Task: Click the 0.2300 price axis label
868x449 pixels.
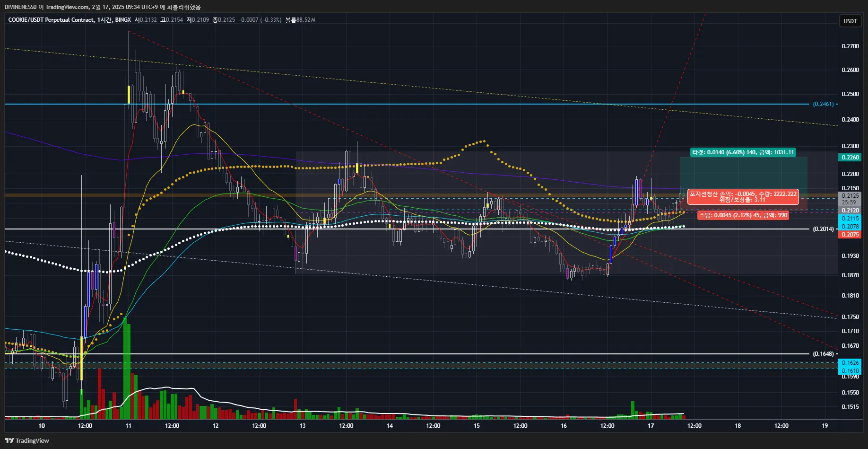Action: coord(850,146)
